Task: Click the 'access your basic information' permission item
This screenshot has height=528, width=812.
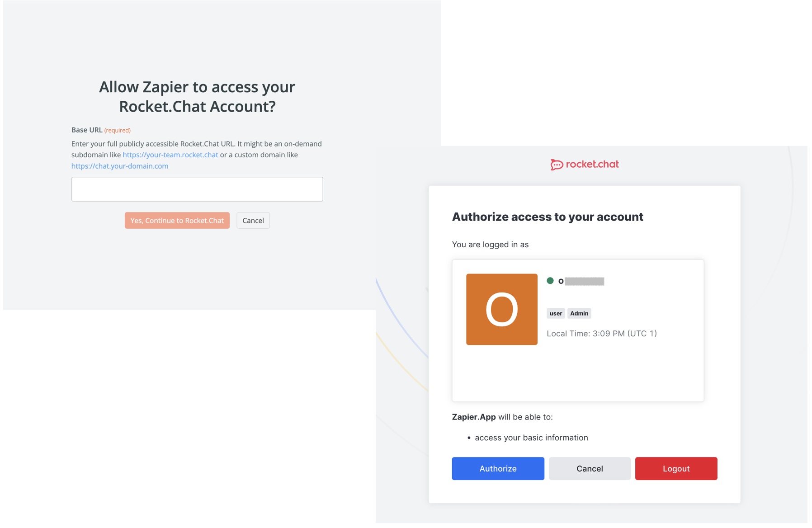Action: click(x=531, y=438)
